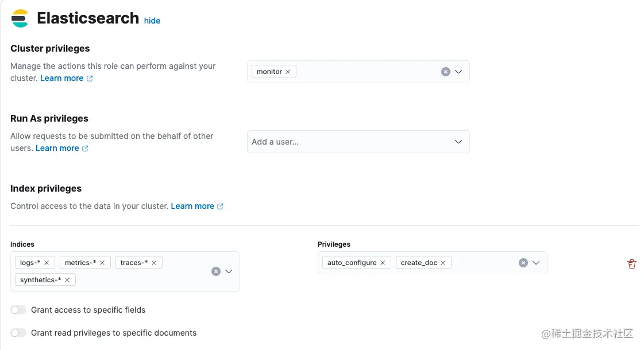This screenshot has width=644, height=350.
Task: Remove the auto_configure privilege tag
Action: tap(383, 263)
